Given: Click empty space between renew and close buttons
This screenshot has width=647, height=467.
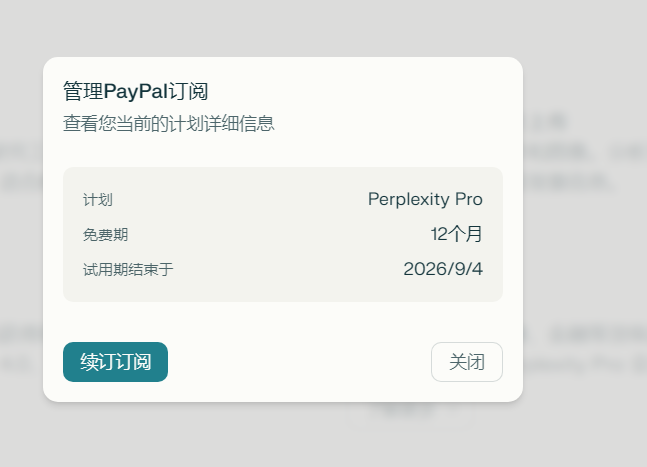Looking at the screenshot, I should (x=299, y=362).
